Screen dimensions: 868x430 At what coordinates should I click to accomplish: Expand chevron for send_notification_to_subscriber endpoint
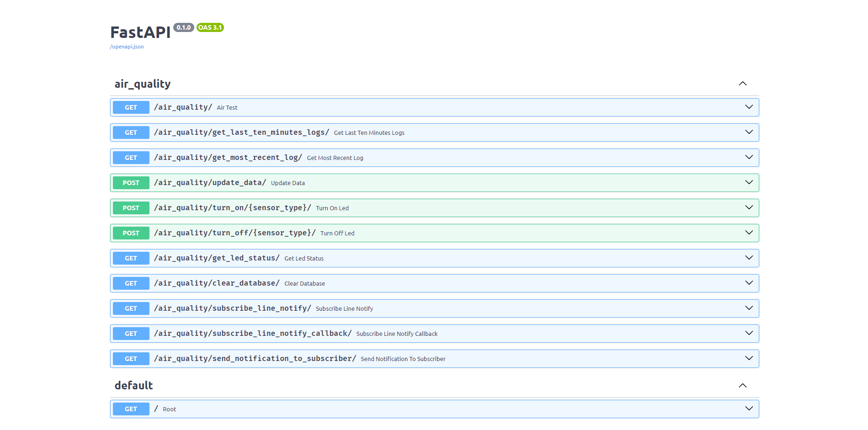(x=749, y=358)
